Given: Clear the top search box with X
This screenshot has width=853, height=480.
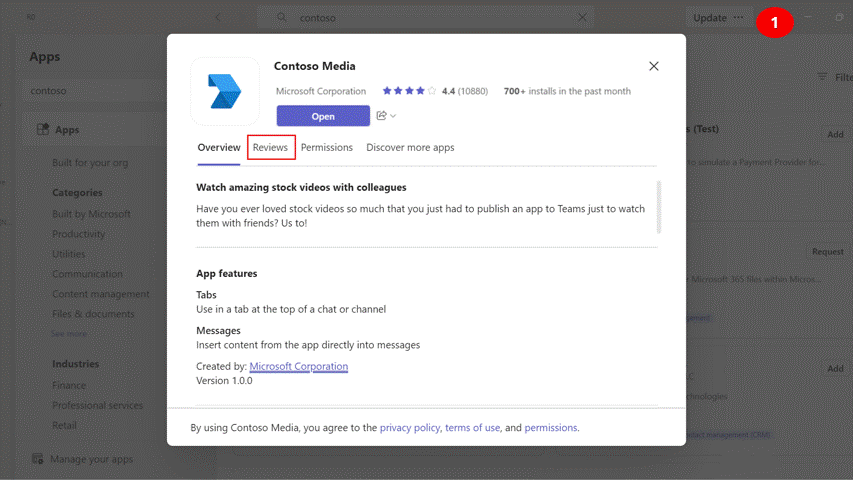Looking at the screenshot, I should tap(582, 17).
